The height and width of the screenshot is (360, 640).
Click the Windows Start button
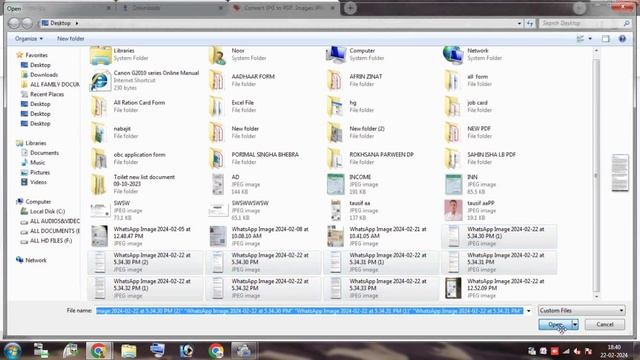pyautogui.click(x=13, y=351)
